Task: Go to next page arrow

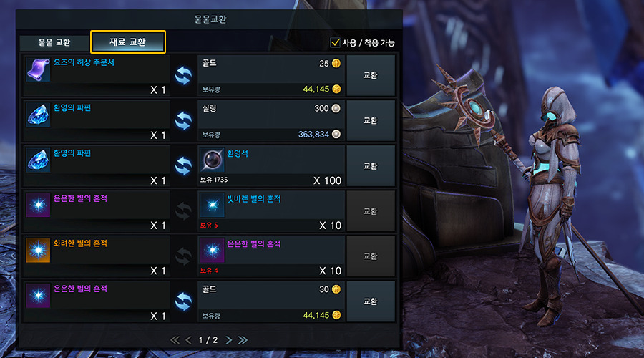Action: (229, 340)
